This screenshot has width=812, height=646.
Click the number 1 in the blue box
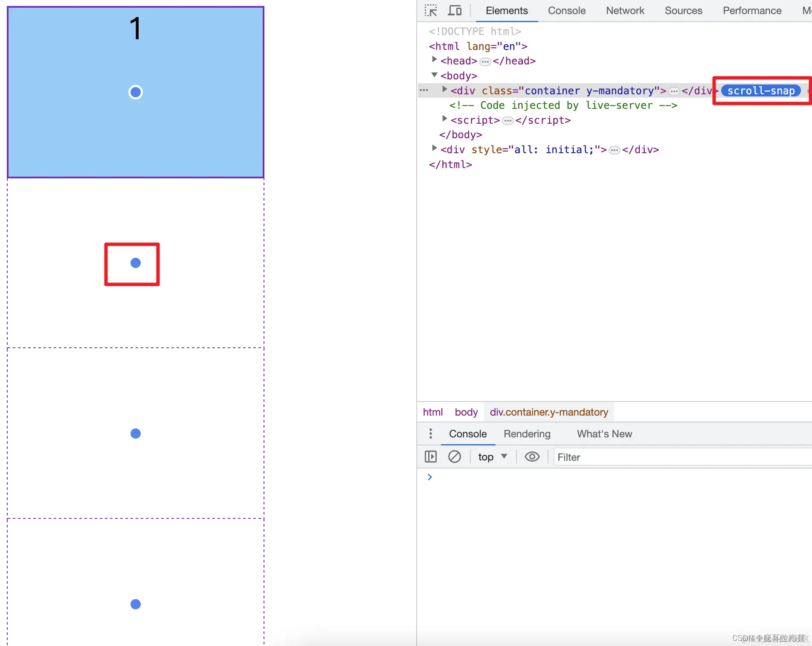(136, 29)
